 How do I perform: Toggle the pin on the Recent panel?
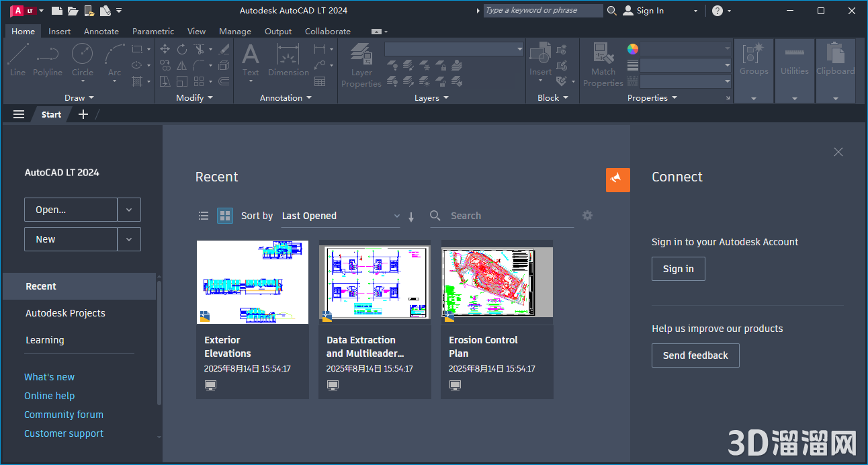(x=617, y=179)
